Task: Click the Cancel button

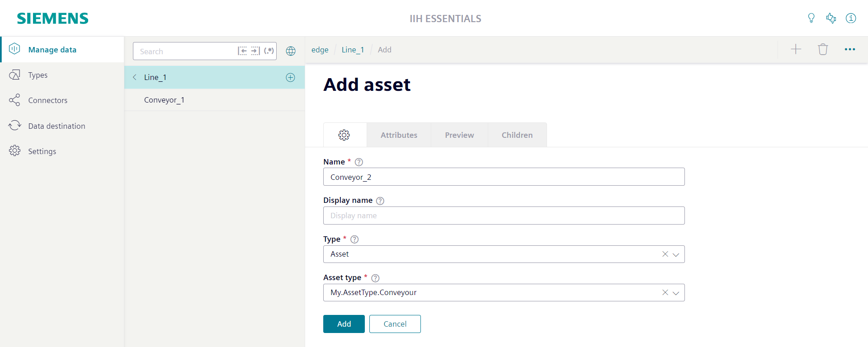Action: [x=395, y=324]
